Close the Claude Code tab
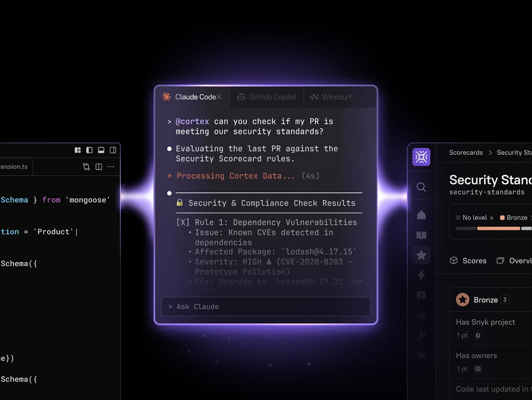This screenshot has height=400, width=532. 219,97
